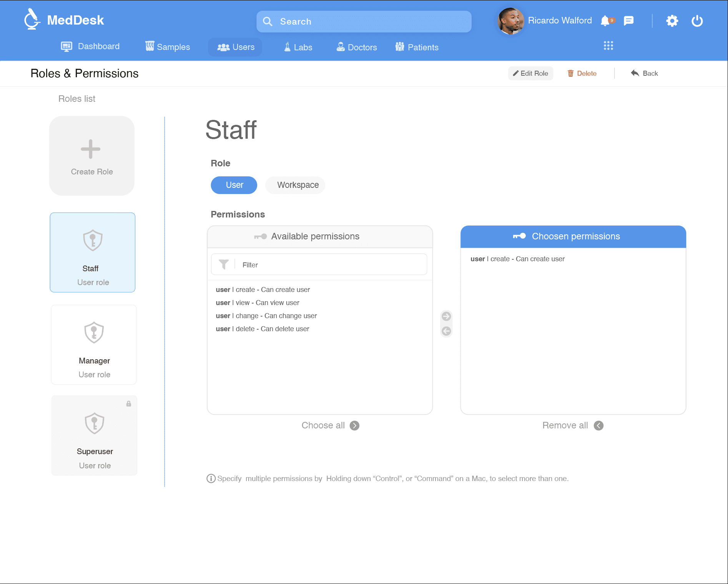Click the Ricardo Walford user name
The image size is (728, 584).
[560, 20]
